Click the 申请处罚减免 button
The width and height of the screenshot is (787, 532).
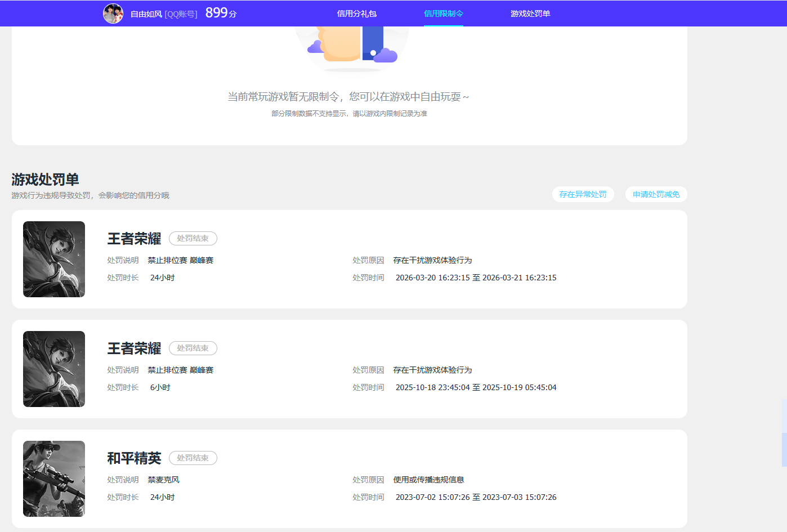tap(656, 194)
